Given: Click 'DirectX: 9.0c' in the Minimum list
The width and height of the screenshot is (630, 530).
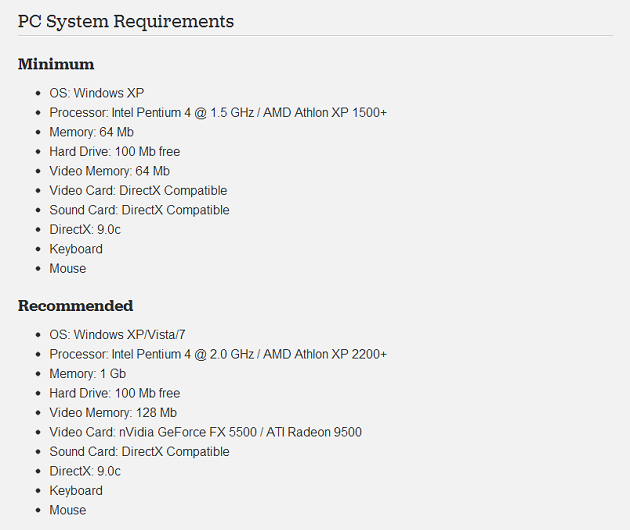Looking at the screenshot, I should (85, 230).
